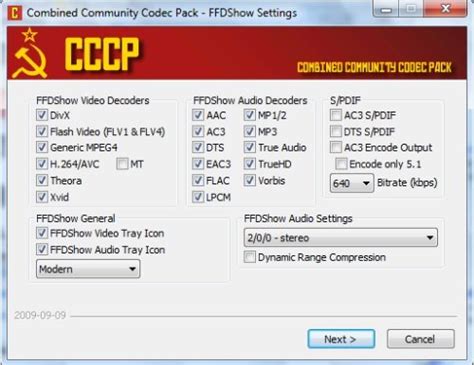Uncheck the Xvid decoder
This screenshot has height=365, width=474.
tap(42, 197)
